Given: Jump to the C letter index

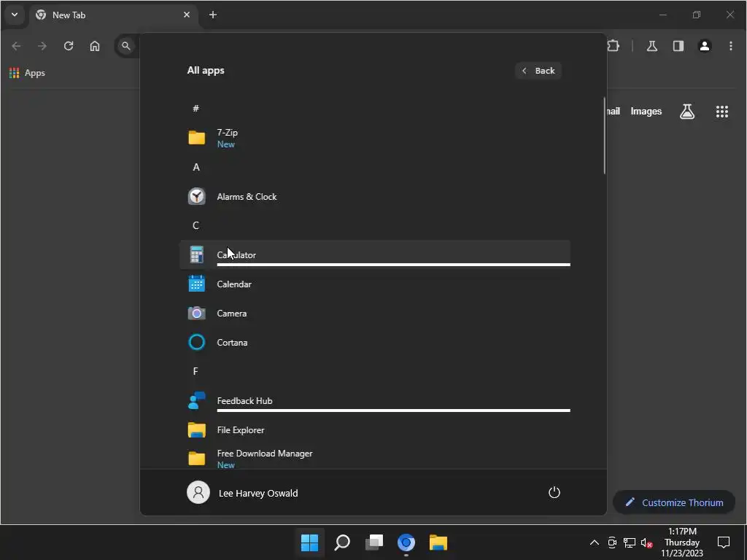Looking at the screenshot, I should [x=196, y=226].
